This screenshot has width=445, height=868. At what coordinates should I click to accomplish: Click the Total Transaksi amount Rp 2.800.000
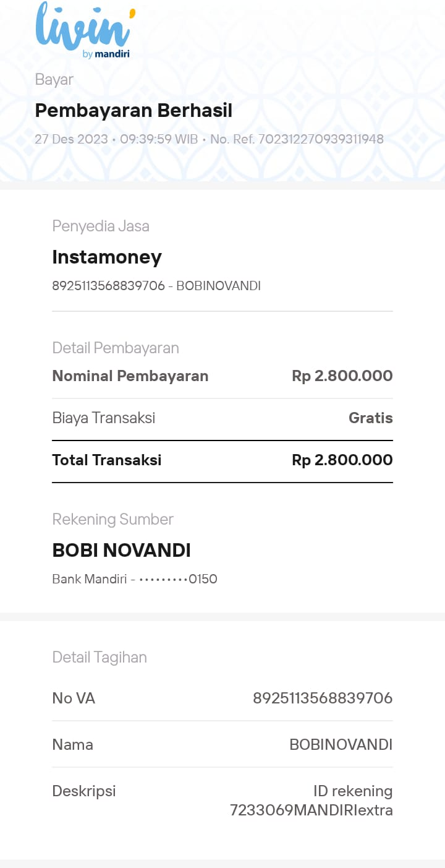click(342, 460)
